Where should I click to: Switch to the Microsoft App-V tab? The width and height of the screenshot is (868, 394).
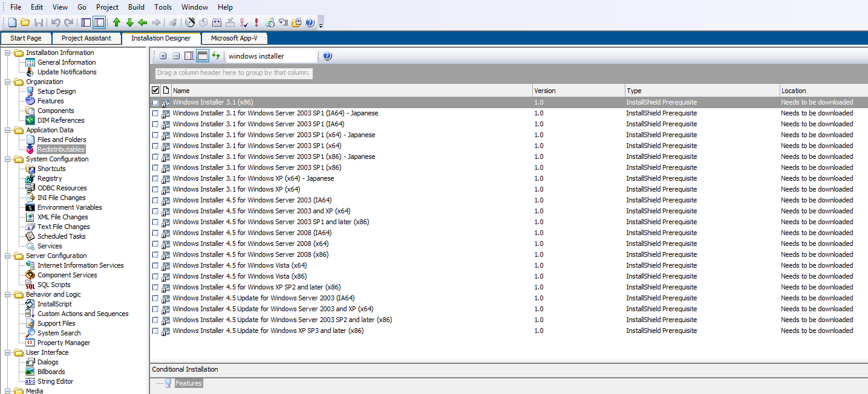tap(234, 38)
